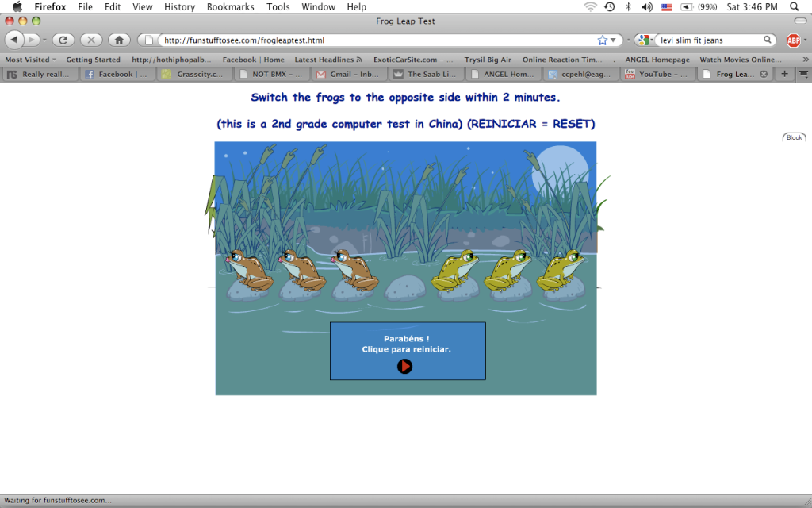Click the Bluetooth icon in the menu bar

626,7
